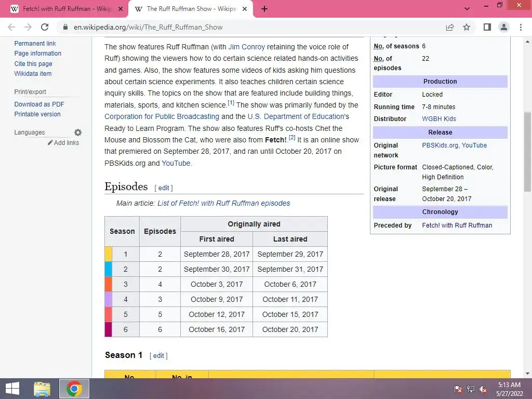Open the taskbar clock and date
This screenshot has height=399, width=532.
pyautogui.click(x=510, y=389)
